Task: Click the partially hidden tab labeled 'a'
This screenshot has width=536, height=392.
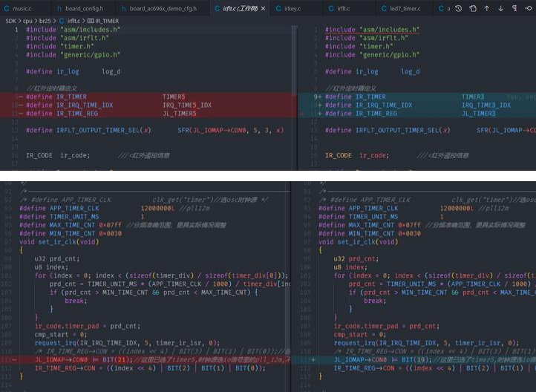Action: pos(444,8)
